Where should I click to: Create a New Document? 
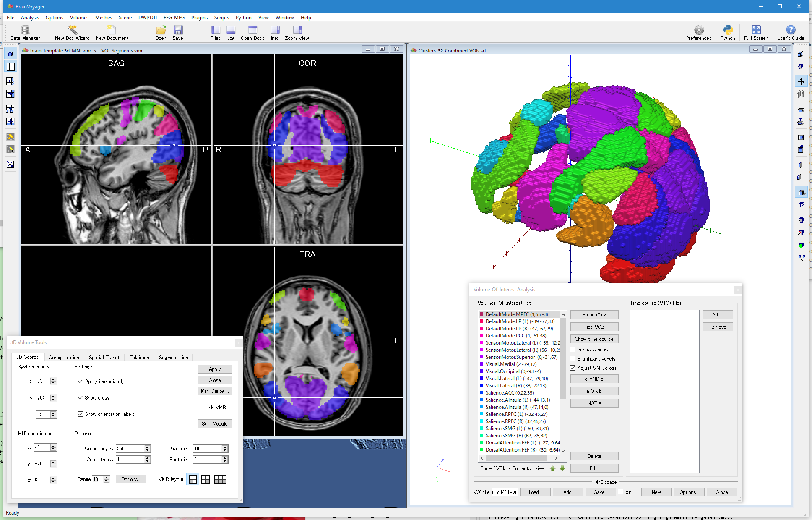click(x=112, y=33)
